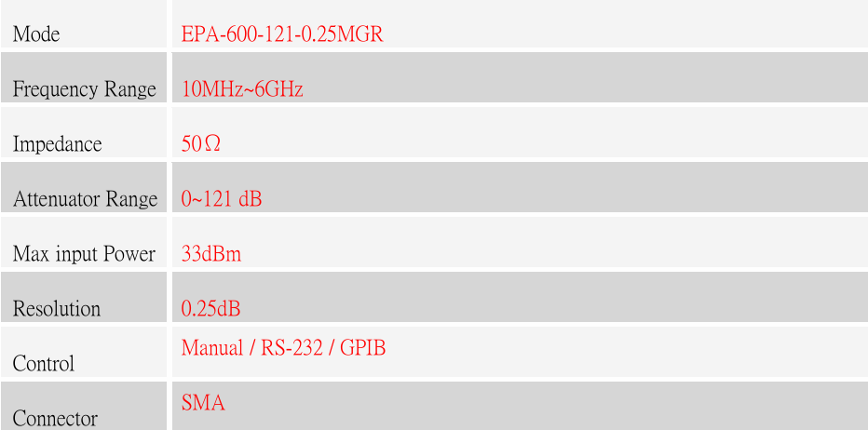868x430 pixels.
Task: Select the 50 Ω impedance value
Action: [201, 144]
